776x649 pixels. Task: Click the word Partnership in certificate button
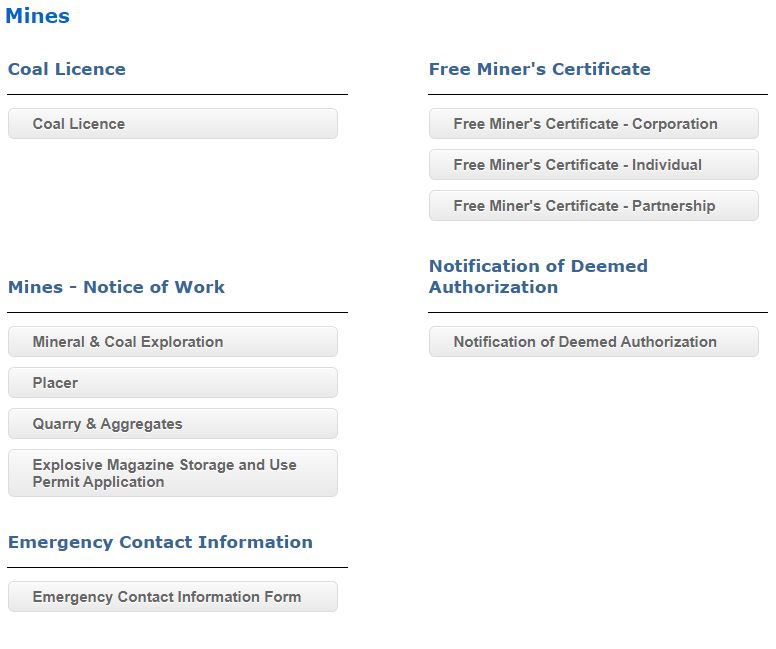pos(674,206)
